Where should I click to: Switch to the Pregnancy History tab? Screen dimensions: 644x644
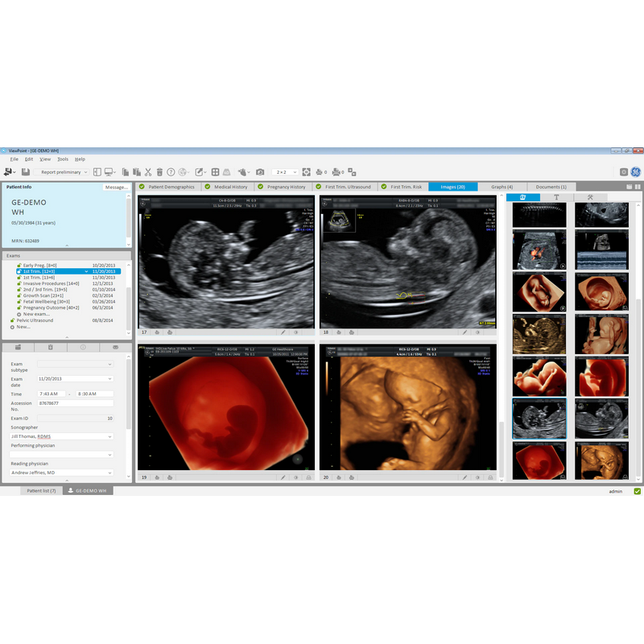click(x=287, y=187)
